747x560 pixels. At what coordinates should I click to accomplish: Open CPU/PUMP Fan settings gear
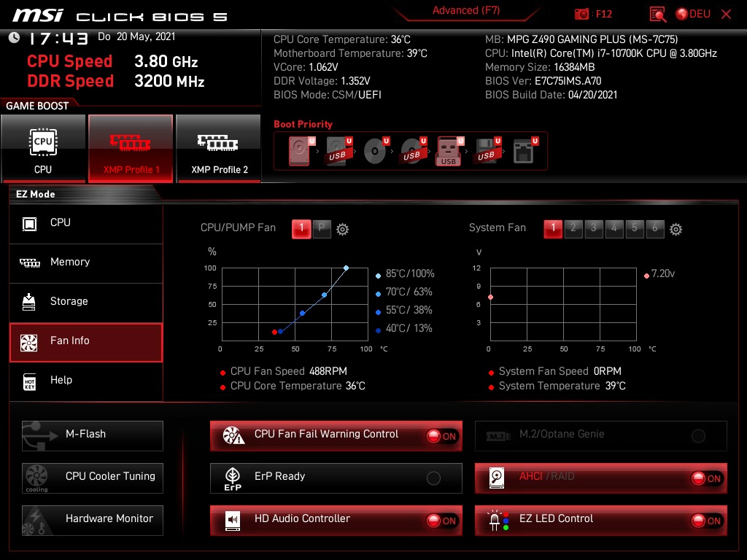pos(343,230)
